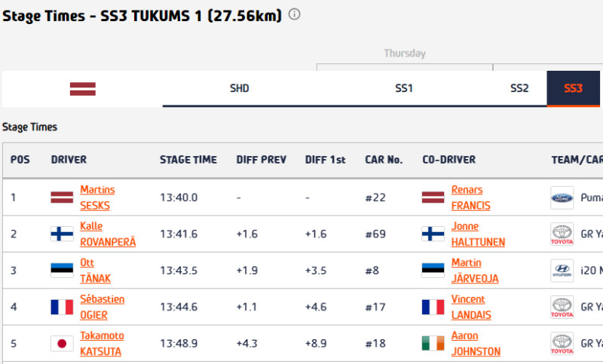Click the Toyota logo in Ogier row

coord(562,307)
